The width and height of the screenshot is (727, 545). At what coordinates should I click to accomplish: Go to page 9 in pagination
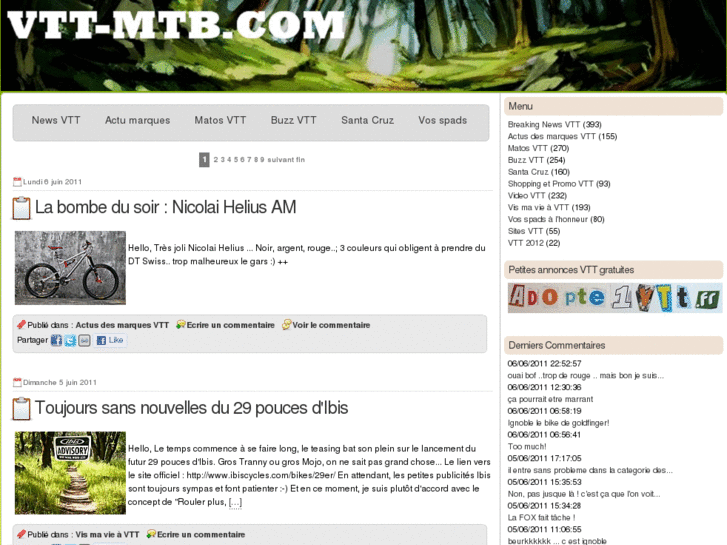click(x=262, y=160)
